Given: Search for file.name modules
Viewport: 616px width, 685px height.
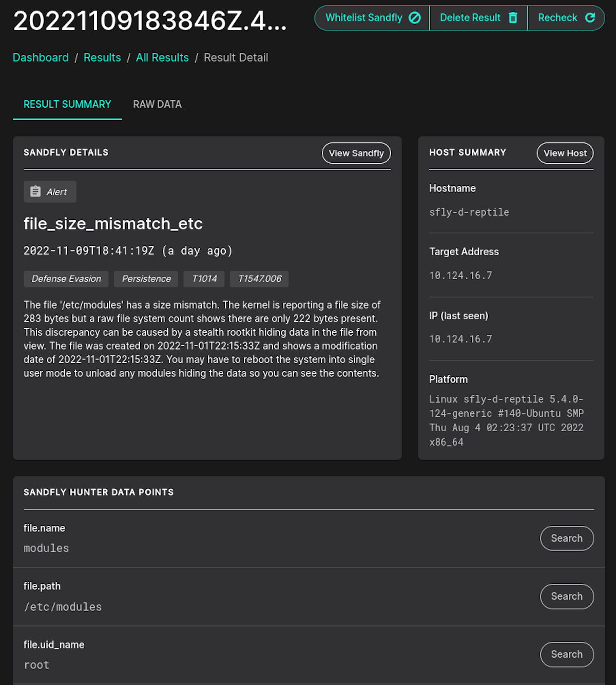Looking at the screenshot, I should [x=567, y=538].
